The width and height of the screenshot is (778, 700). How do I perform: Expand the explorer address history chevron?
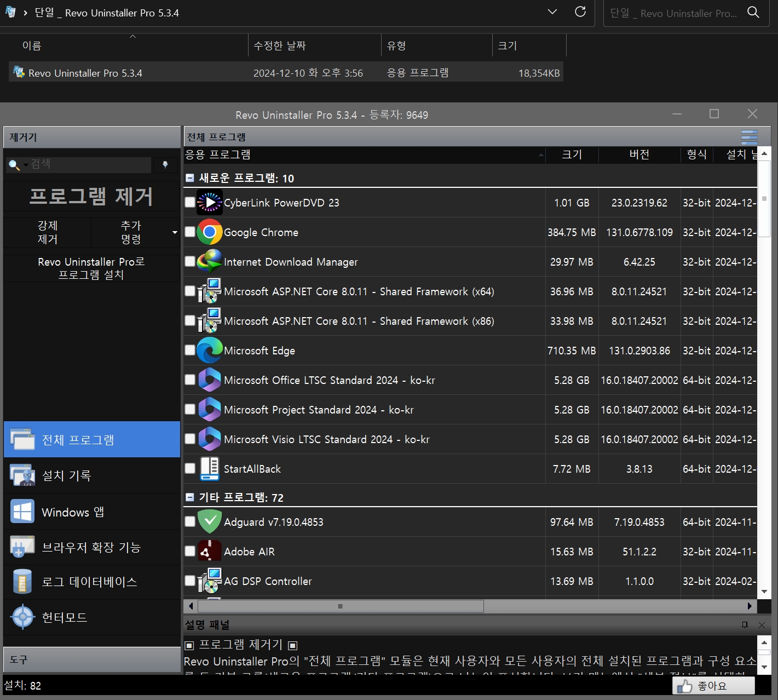[x=552, y=12]
